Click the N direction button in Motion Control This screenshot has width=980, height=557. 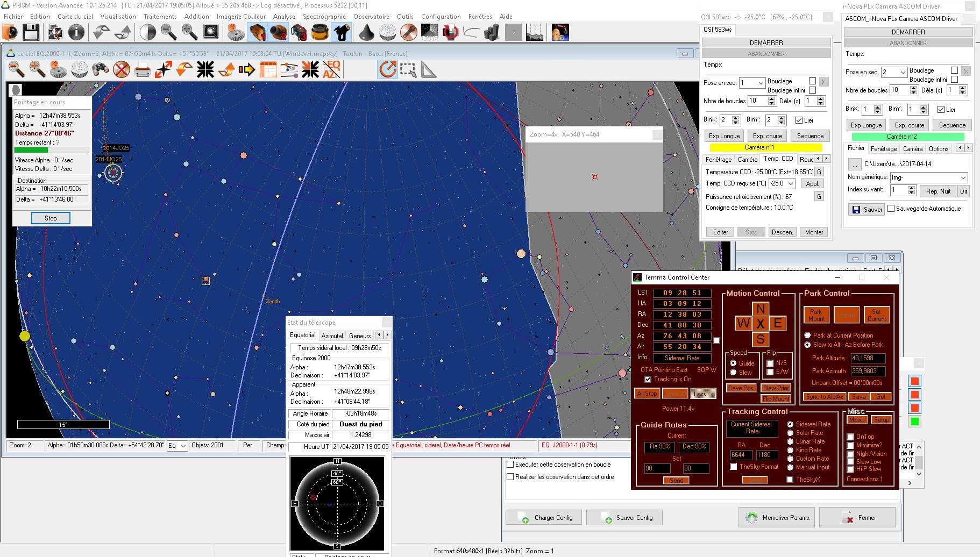(x=760, y=309)
